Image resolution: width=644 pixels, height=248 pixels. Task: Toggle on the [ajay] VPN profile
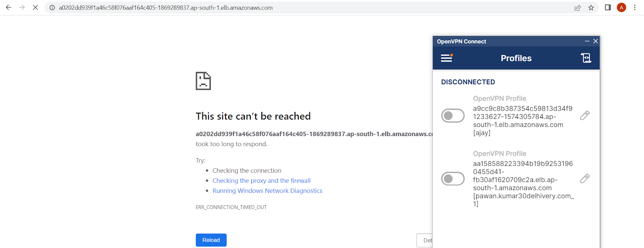[453, 116]
